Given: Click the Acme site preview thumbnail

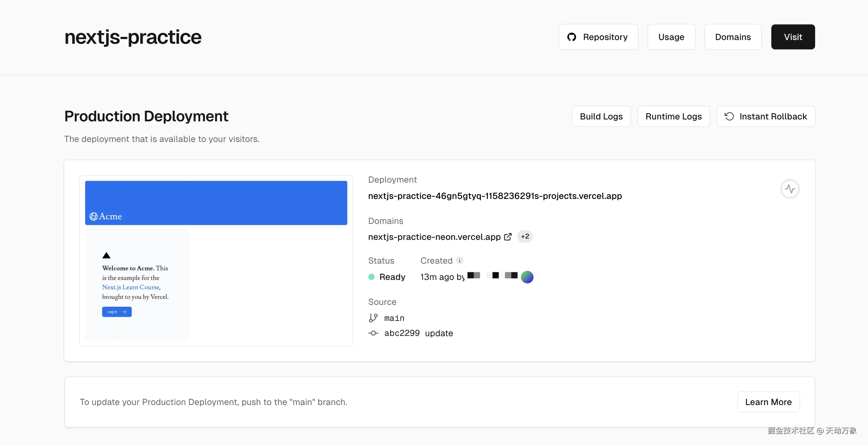Looking at the screenshot, I should coord(216,261).
